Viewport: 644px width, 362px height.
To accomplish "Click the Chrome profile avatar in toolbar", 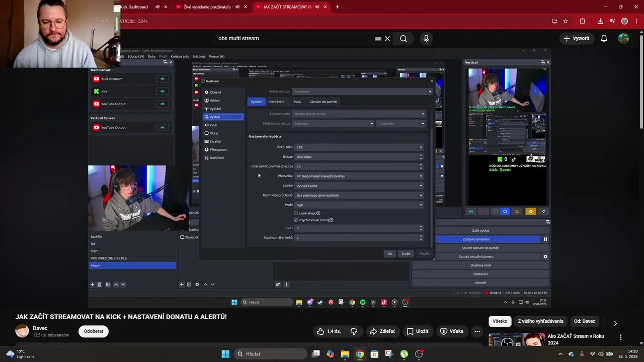I will (624, 21).
